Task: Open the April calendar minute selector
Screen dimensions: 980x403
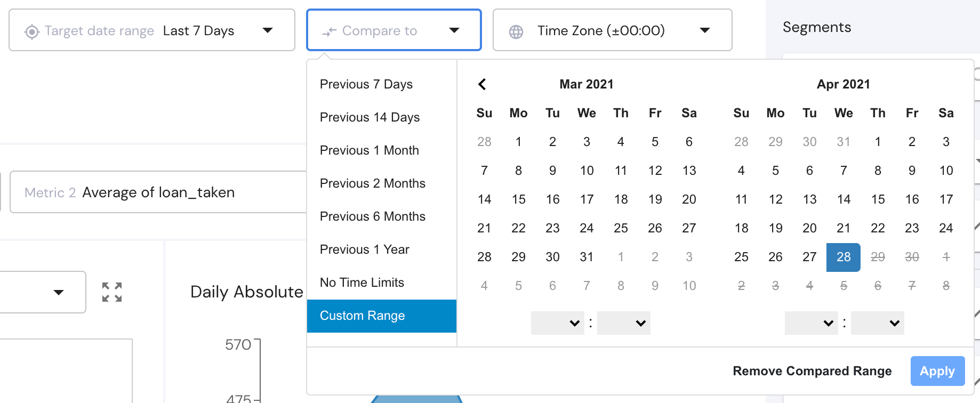Action: pos(877,323)
